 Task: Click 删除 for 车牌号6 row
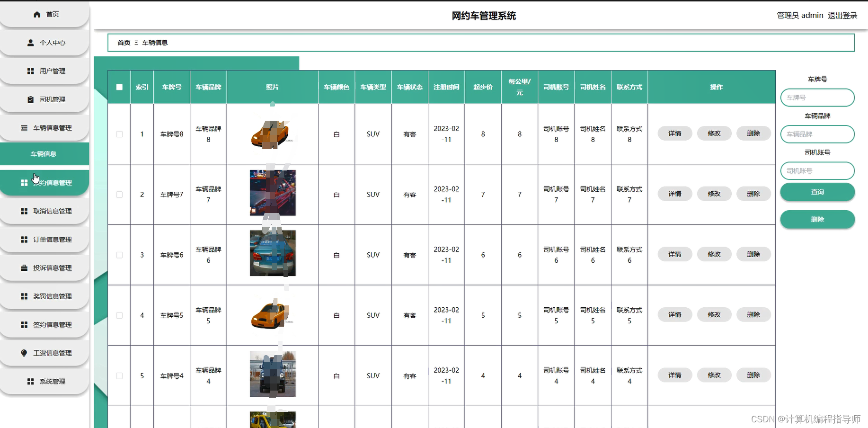coord(753,254)
